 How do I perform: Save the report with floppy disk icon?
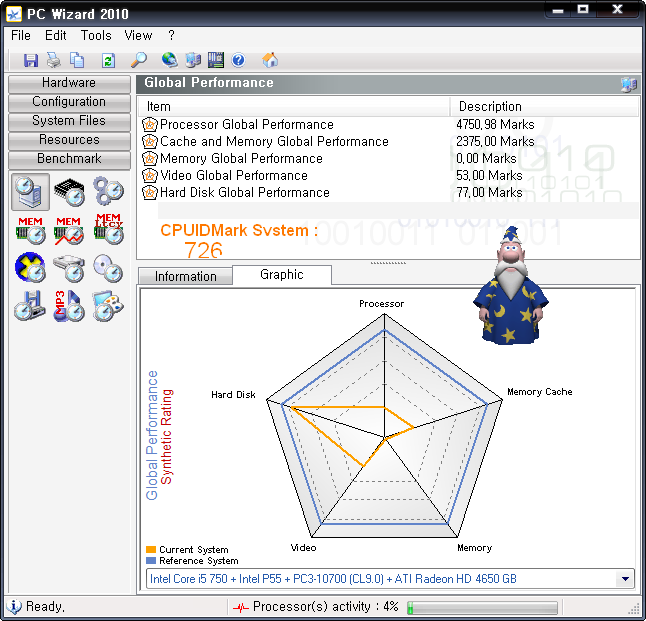tap(30, 61)
